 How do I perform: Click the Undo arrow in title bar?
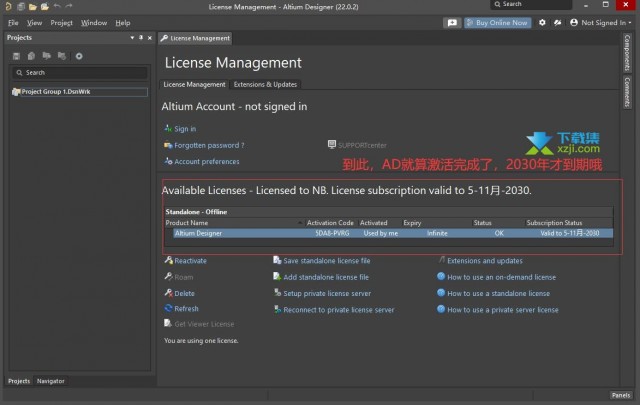pyautogui.click(x=57, y=6)
